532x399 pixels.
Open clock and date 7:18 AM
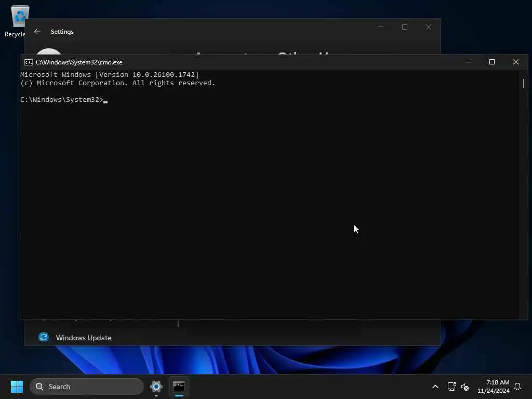(x=494, y=387)
